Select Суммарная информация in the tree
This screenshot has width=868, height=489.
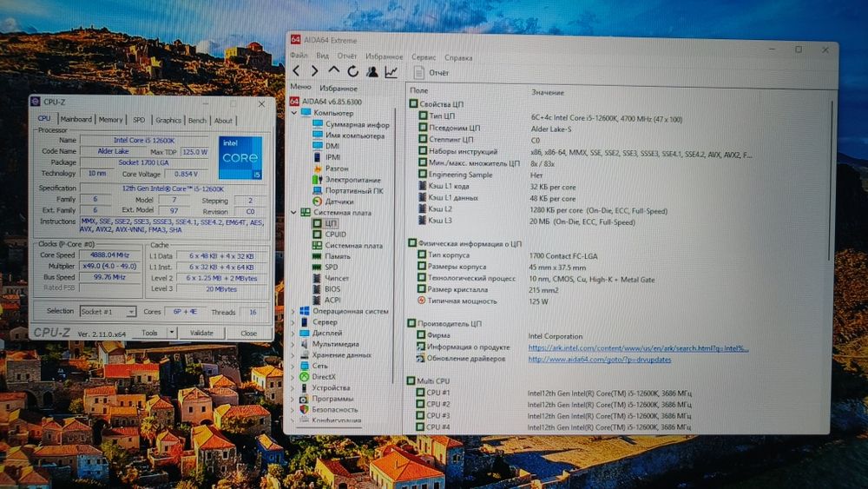point(351,124)
